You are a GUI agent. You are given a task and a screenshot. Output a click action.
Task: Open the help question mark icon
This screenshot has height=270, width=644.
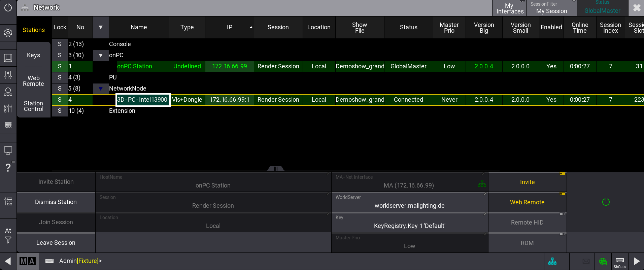coord(8,167)
